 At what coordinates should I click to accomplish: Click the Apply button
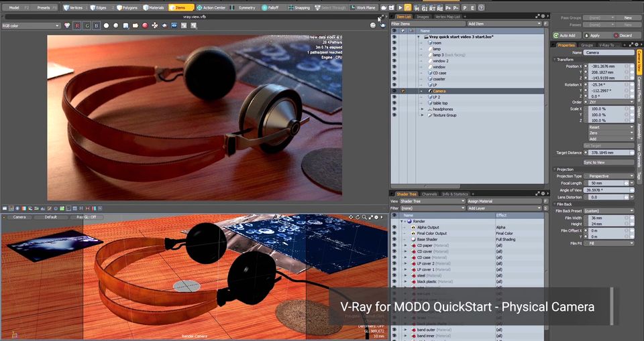[595, 36]
